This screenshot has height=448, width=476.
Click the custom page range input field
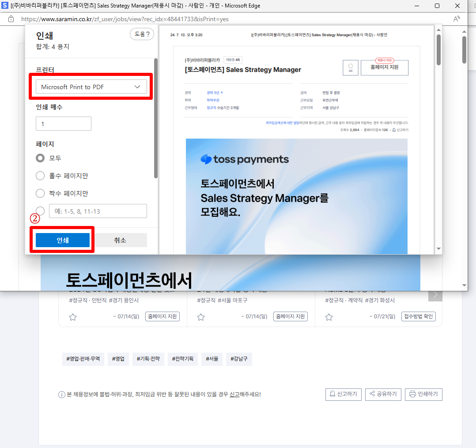[98, 211]
